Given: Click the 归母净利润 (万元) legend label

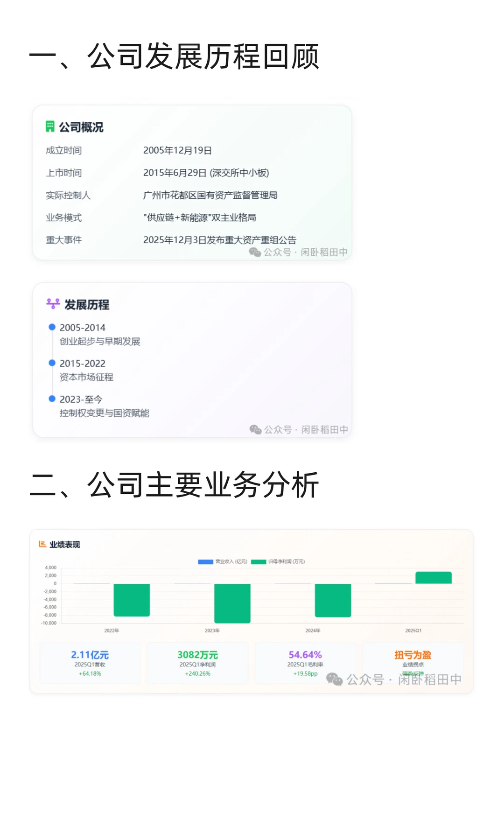Looking at the screenshot, I should click(287, 561).
